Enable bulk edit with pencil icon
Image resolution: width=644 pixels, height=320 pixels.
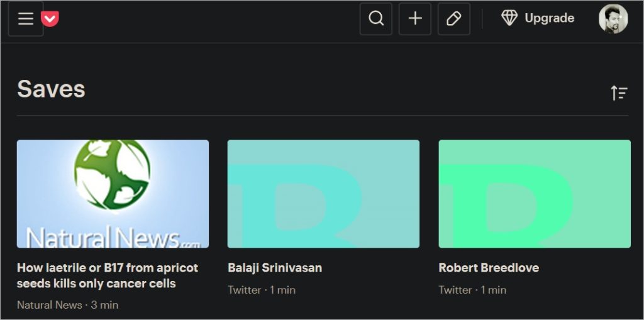454,18
